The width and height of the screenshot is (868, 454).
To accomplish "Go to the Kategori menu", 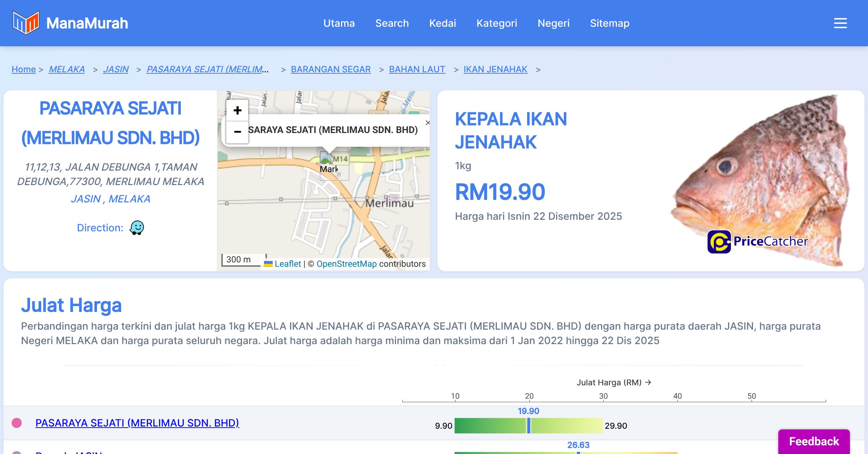I will coord(497,23).
